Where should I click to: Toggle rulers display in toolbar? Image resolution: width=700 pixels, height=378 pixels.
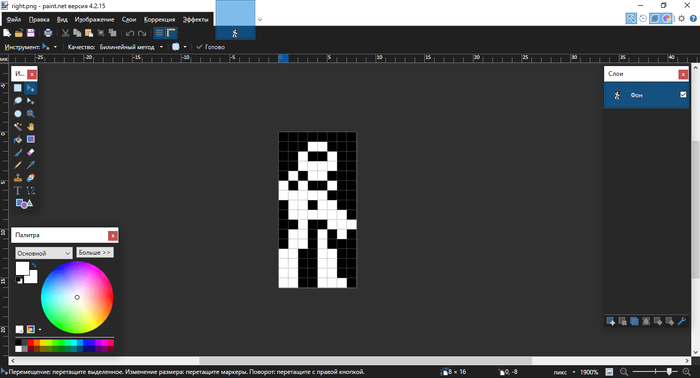coord(171,33)
